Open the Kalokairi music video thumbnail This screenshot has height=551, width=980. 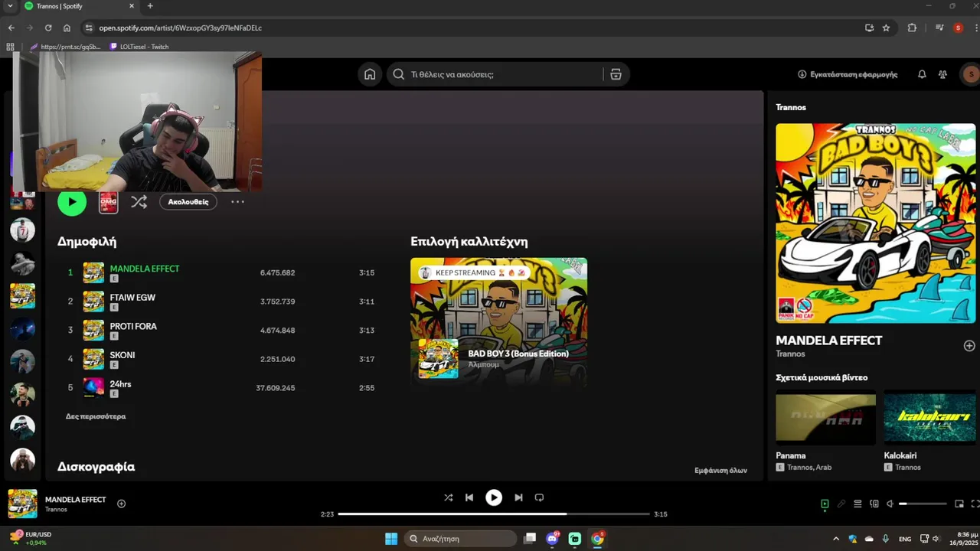click(929, 417)
